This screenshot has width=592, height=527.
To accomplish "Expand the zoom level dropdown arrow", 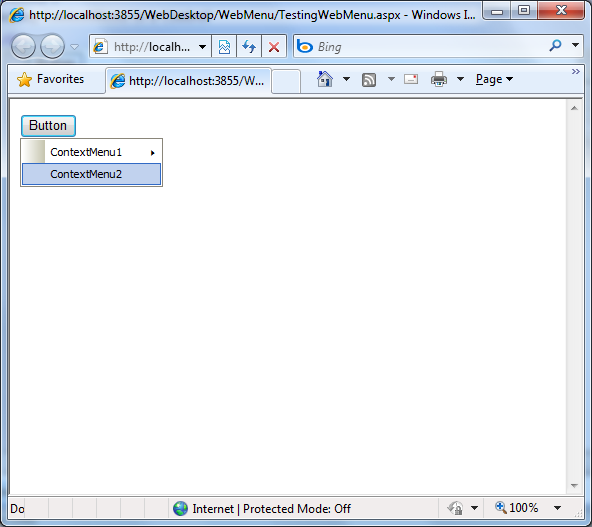I will coord(557,508).
